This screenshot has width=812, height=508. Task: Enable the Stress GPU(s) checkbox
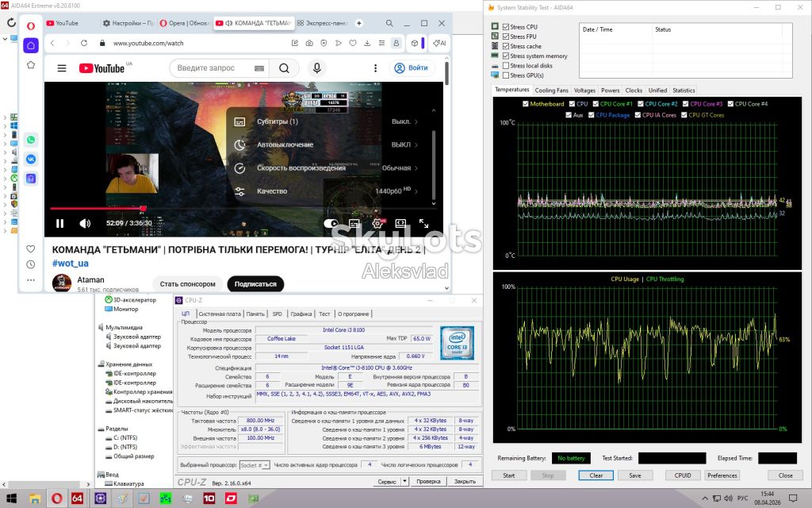(x=506, y=75)
